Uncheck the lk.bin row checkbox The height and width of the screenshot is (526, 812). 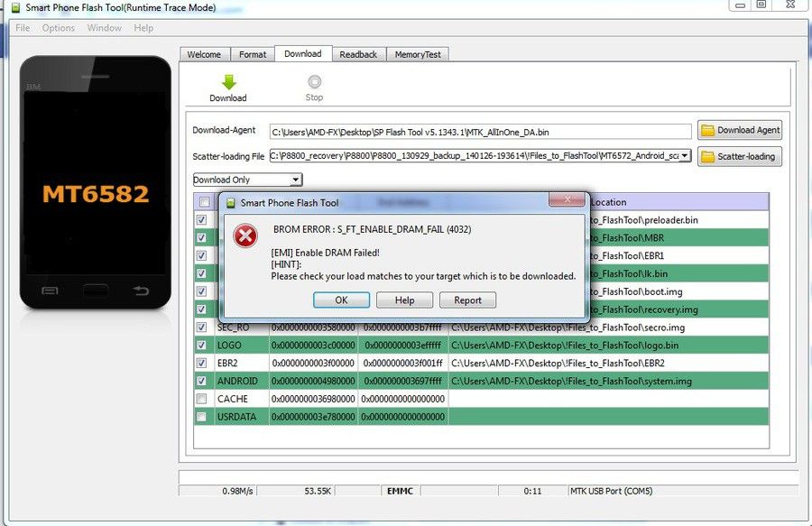click(x=201, y=273)
